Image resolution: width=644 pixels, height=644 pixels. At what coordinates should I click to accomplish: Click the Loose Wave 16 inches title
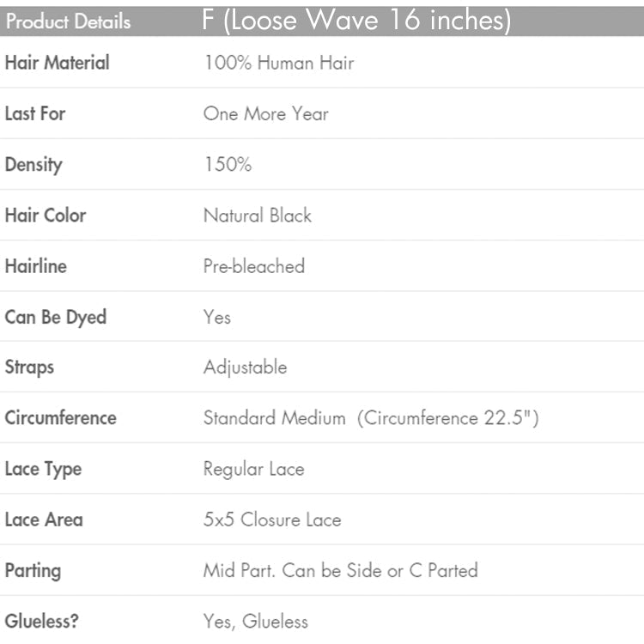click(x=355, y=21)
